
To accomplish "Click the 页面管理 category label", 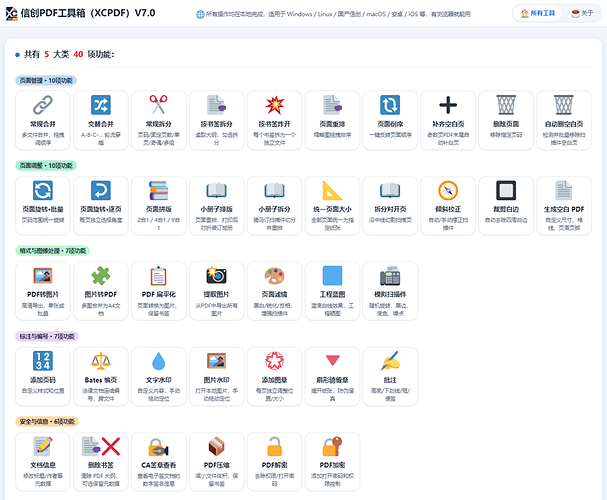I will click(x=46, y=80).
